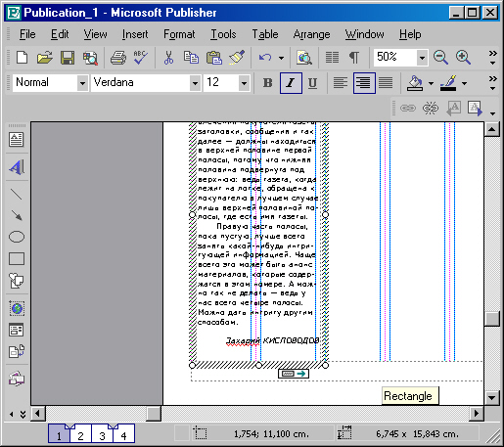Switch to page 3 tab
504x447 pixels.
(102, 435)
